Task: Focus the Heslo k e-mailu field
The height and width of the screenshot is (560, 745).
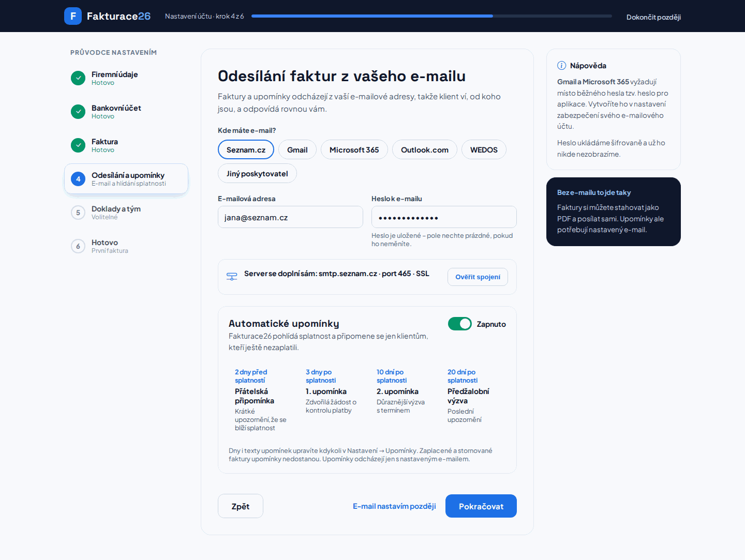Action: tap(444, 217)
